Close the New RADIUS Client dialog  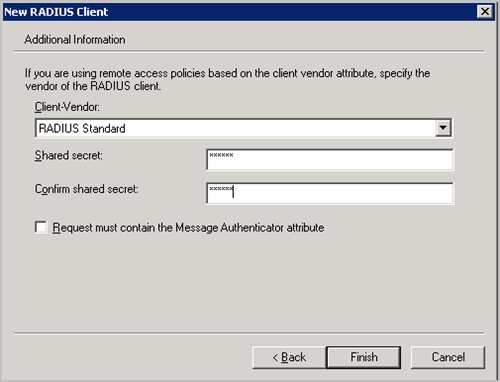485,12
